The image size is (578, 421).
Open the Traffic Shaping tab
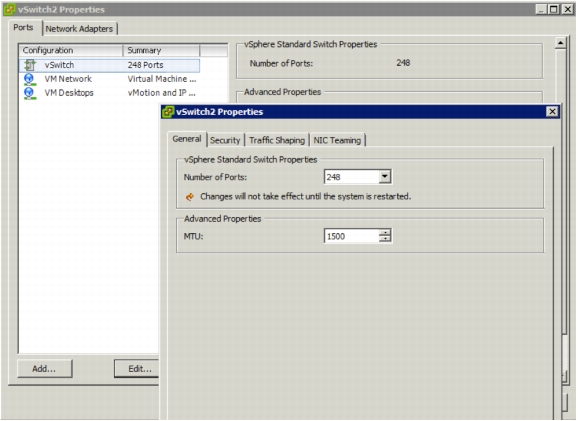point(277,140)
